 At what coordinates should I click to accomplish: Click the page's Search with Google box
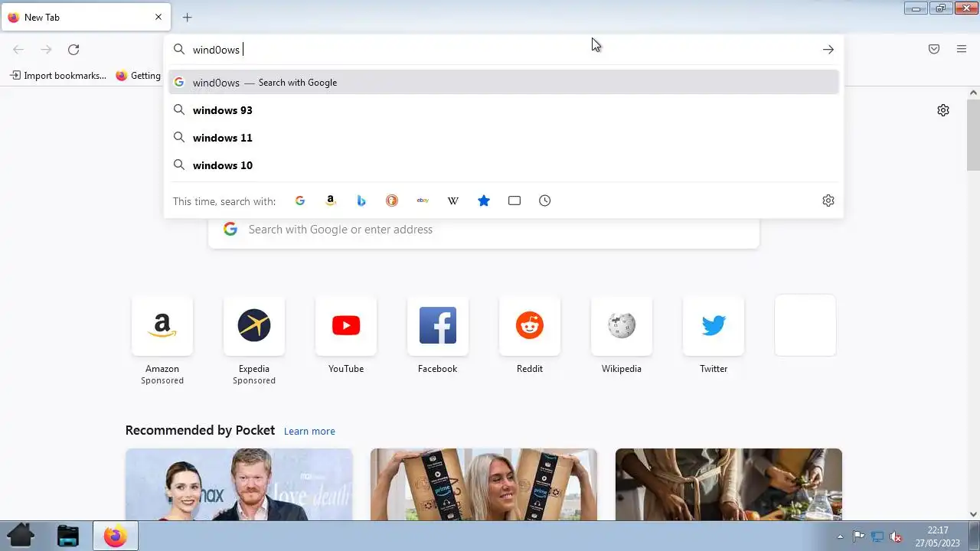tap(484, 230)
